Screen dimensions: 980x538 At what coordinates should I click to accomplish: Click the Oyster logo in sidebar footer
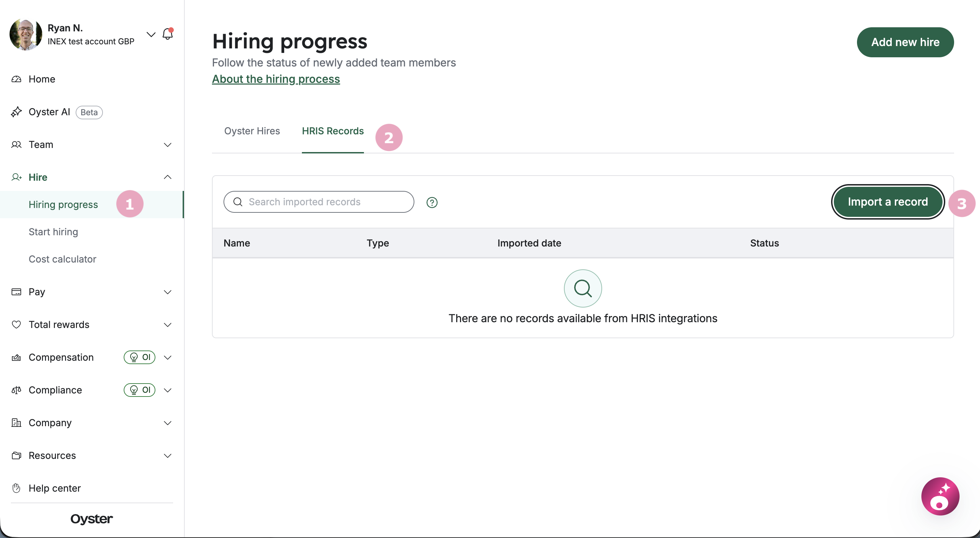(92, 519)
